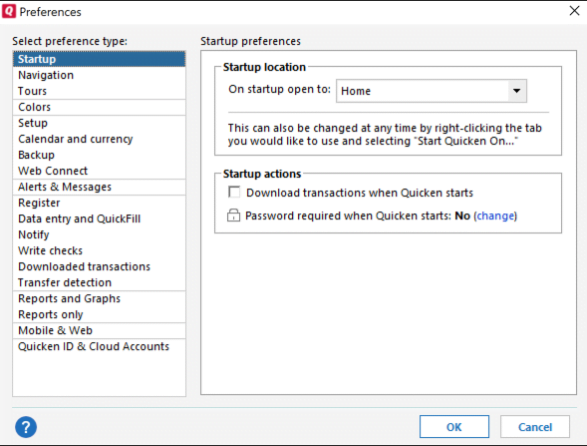Select Transfer detection preferences
Viewport: 587px width, 446px height.
tap(99, 283)
